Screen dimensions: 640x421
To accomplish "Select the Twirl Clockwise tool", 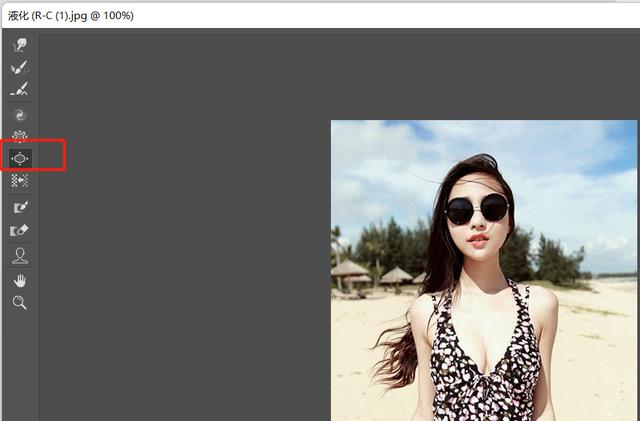I will click(20, 115).
